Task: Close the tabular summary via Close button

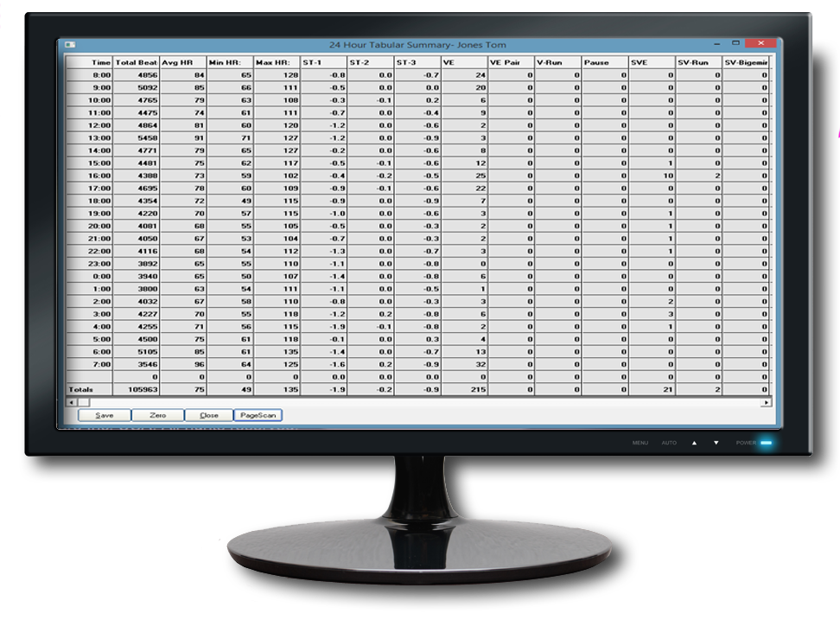Action: coord(208,415)
